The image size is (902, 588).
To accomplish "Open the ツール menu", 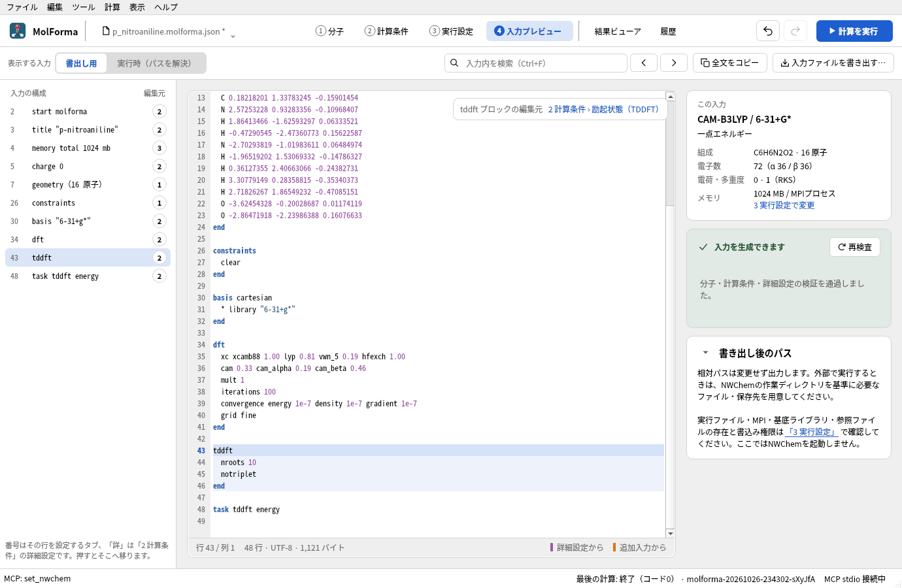I will (x=83, y=7).
